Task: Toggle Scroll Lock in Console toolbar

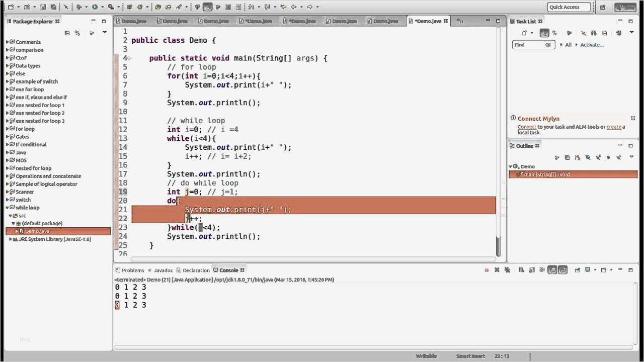Action: (531, 270)
